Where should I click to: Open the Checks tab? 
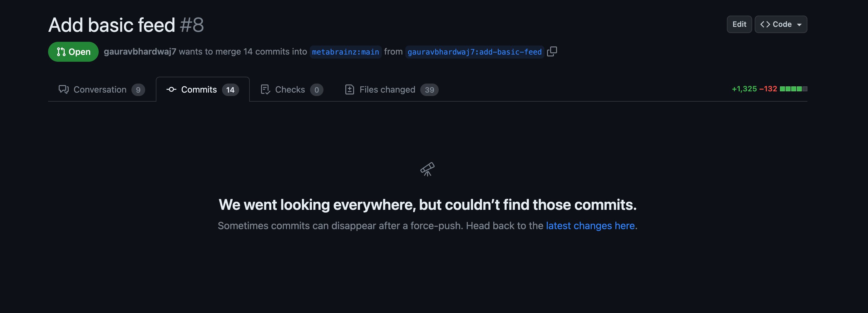coord(292,89)
